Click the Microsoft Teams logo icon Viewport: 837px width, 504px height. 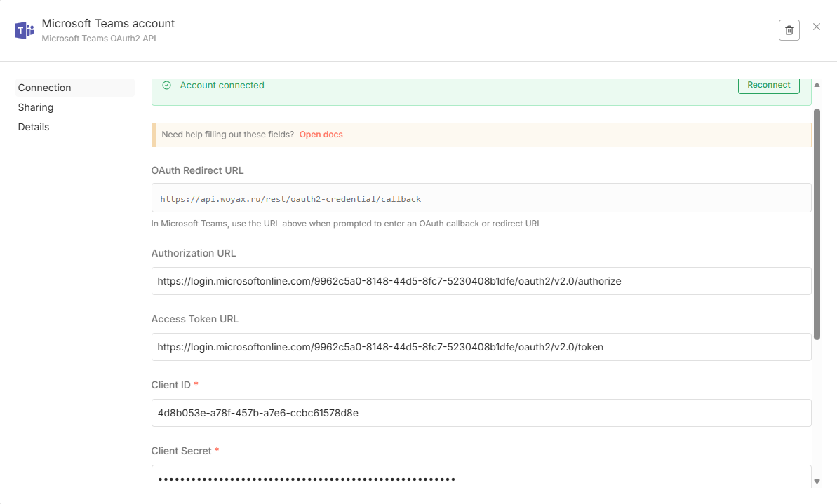25,30
